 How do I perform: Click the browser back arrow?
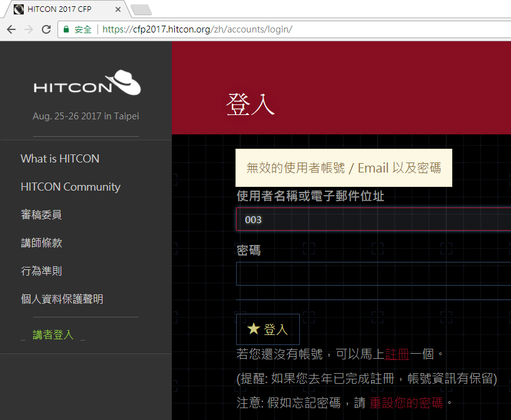(11, 29)
